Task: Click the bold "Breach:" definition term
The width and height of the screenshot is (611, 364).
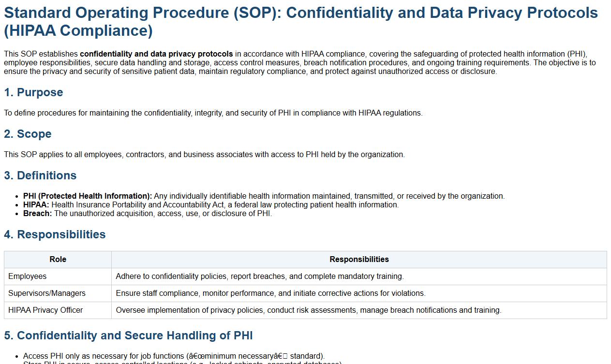Action: tap(37, 214)
